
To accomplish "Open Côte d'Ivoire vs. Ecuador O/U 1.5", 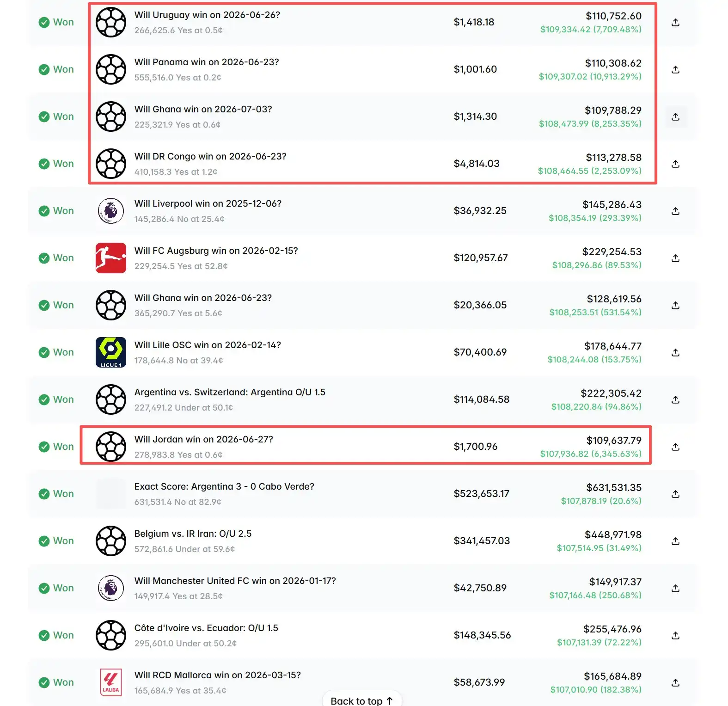I will [x=206, y=628].
